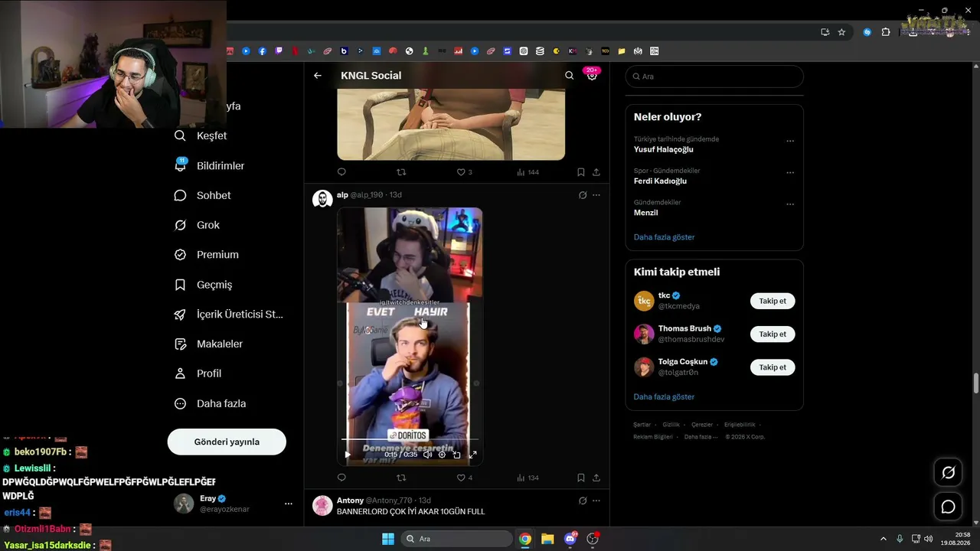Open the Yusuf Halaçoğlu trend
Viewport: 980px width, 551px height.
pos(663,150)
